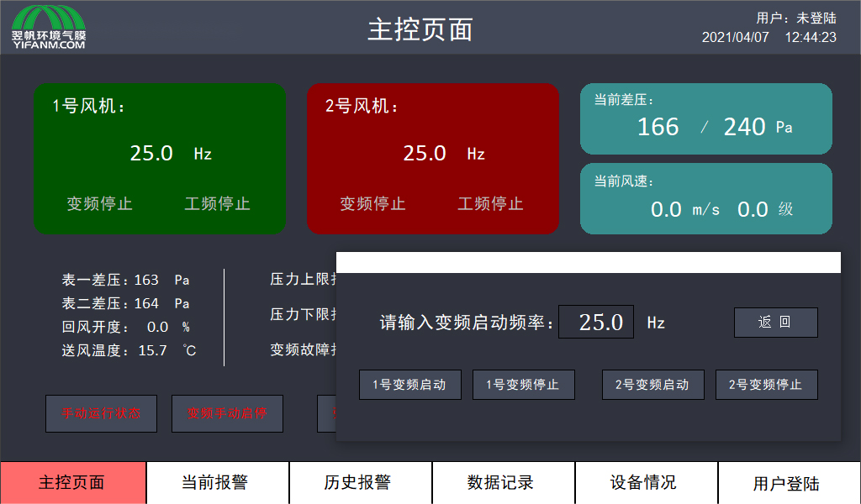This screenshot has width=861, height=504.
Task: Switch to the 历史报警 tab
Action: (x=360, y=482)
